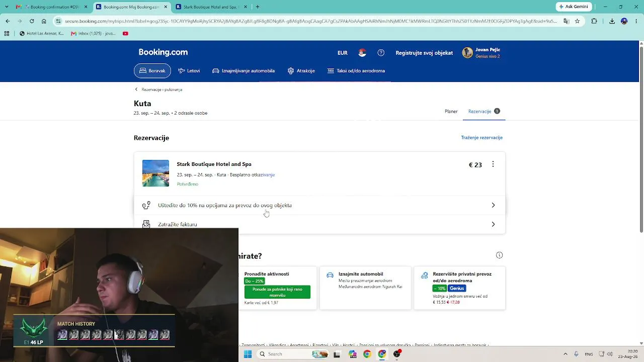Click the Ask Gemini button
The image size is (644, 362).
point(574,7)
